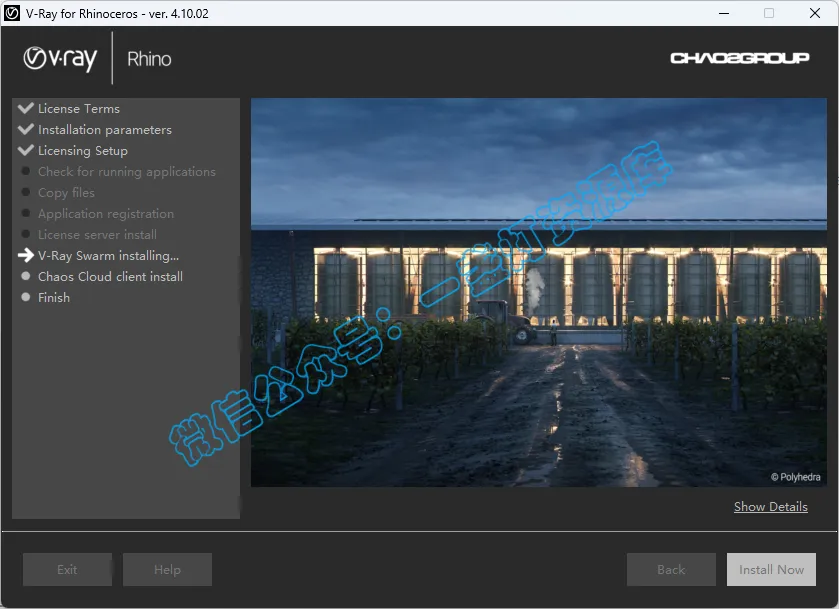The image size is (839, 609).
Task: Select Application registration step text
Action: coord(106,214)
